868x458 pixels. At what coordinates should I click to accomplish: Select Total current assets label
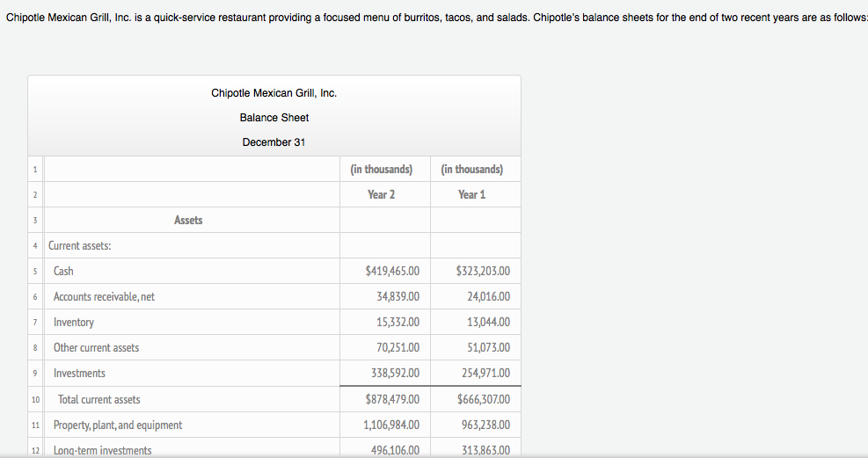coord(99,399)
